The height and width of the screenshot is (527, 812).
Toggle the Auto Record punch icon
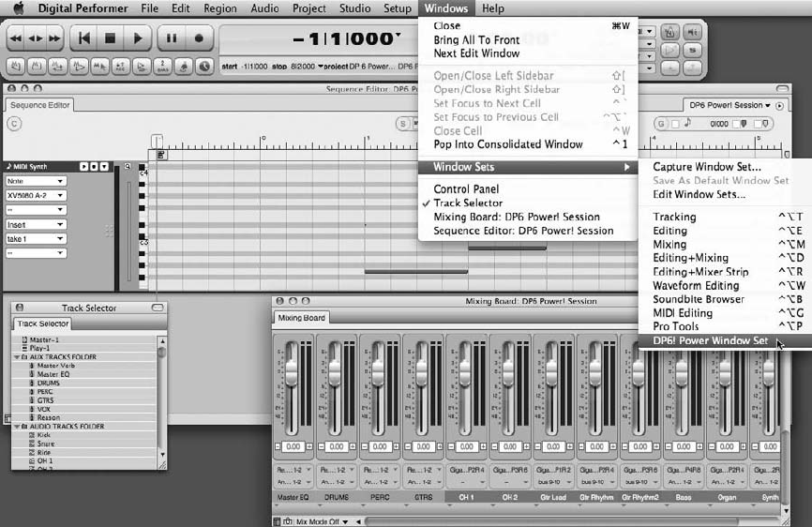[120, 67]
